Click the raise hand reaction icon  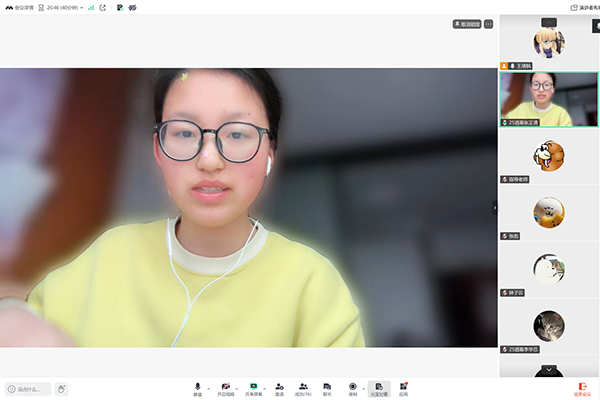point(61,389)
